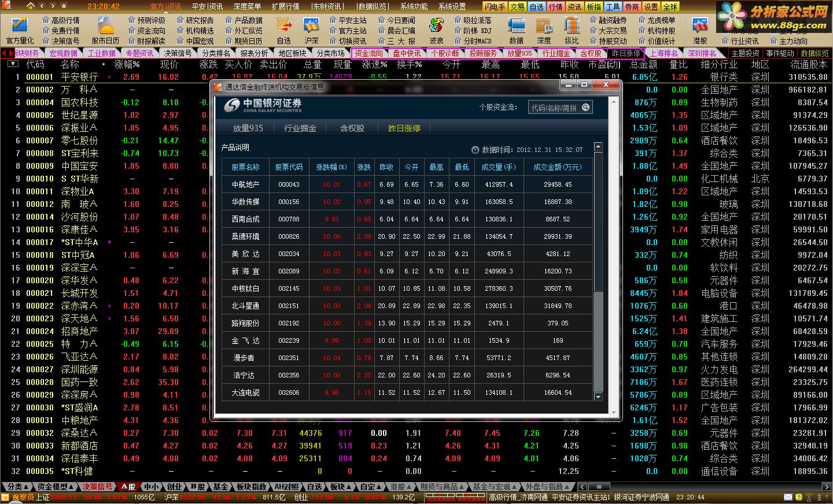Select the 上海排名 tab
Image resolution: width=833 pixels, height=504 pixels.
[x=664, y=53]
